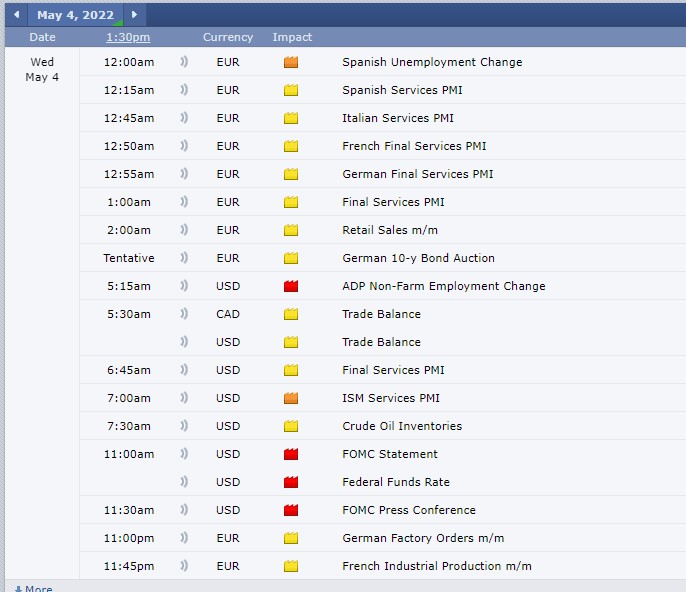Click the alert icon for Crude Oil Inventories
The image size is (686, 592).
[x=184, y=426]
